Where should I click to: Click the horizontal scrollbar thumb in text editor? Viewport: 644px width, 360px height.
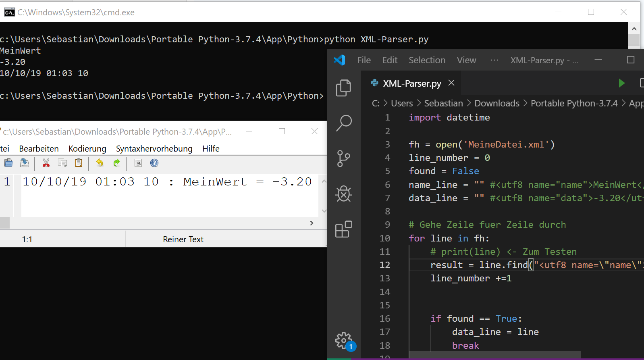coord(5,223)
